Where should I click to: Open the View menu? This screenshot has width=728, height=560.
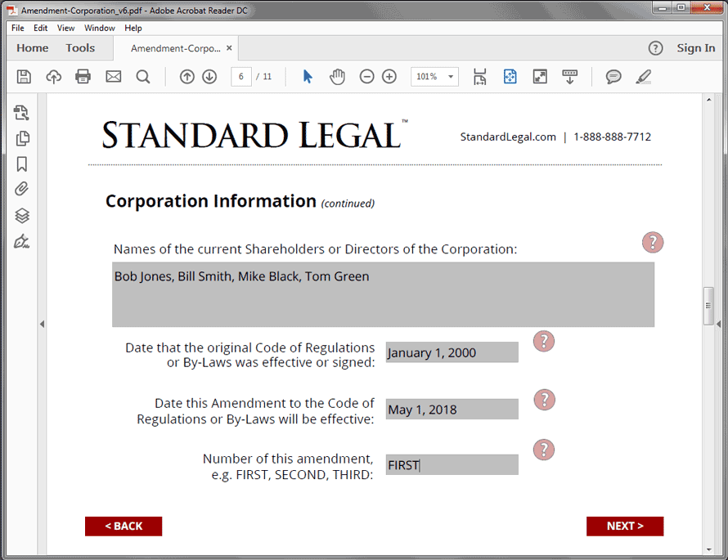65,28
